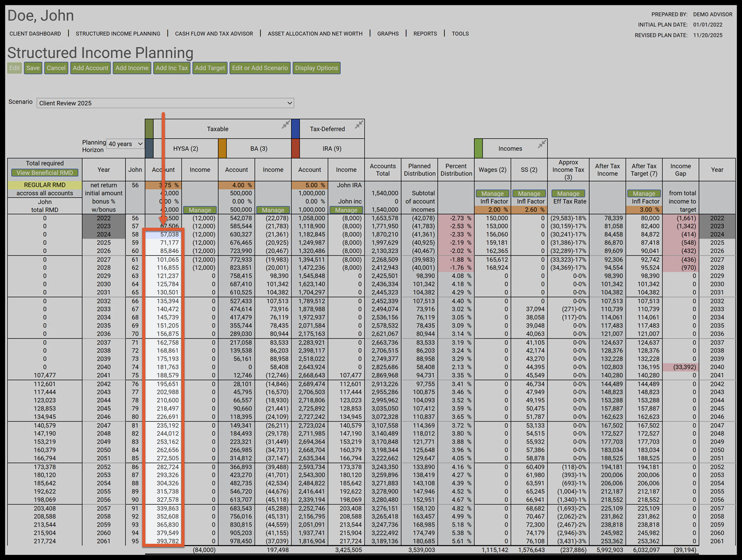Click the orange BA (3) color swatch
742x560 pixels.
coord(223,148)
